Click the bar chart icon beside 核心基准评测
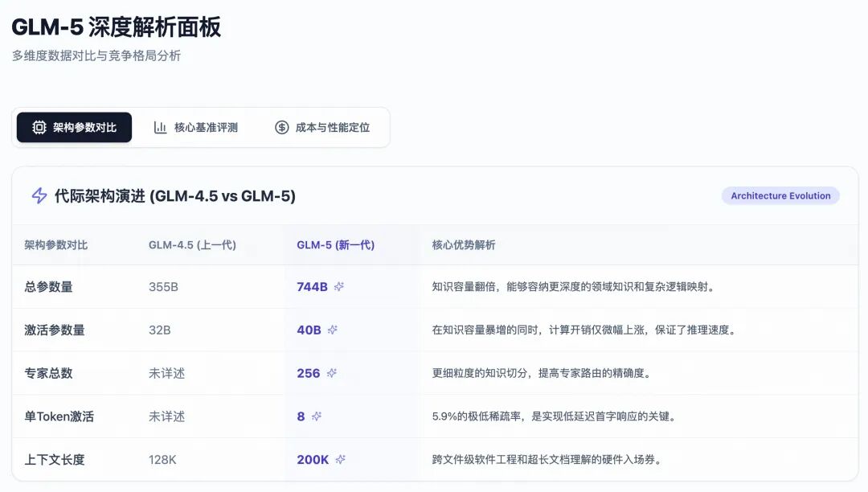 tap(160, 127)
